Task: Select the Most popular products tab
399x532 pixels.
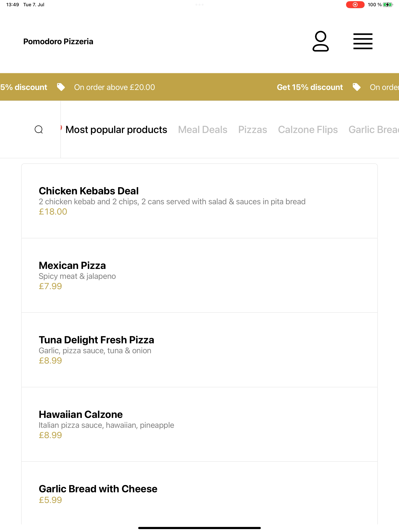Action: coord(116,130)
